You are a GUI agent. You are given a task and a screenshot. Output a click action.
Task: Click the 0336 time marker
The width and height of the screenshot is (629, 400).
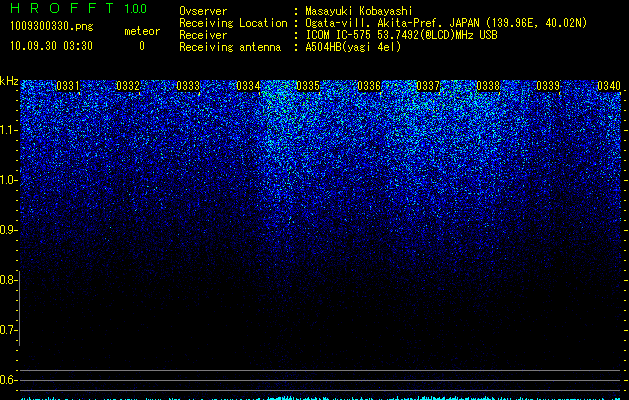coord(369,86)
